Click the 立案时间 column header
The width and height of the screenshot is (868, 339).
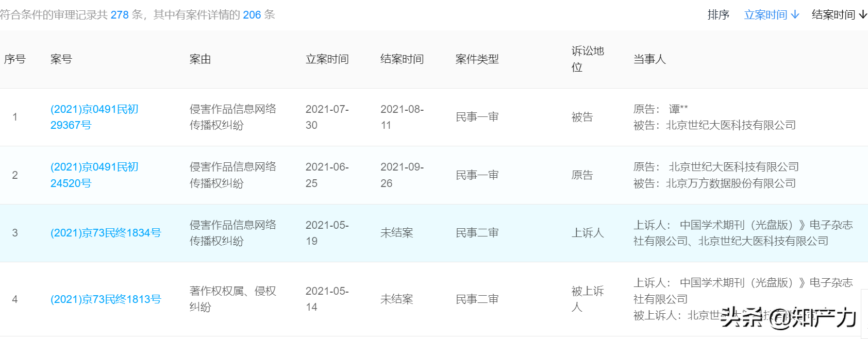327,59
